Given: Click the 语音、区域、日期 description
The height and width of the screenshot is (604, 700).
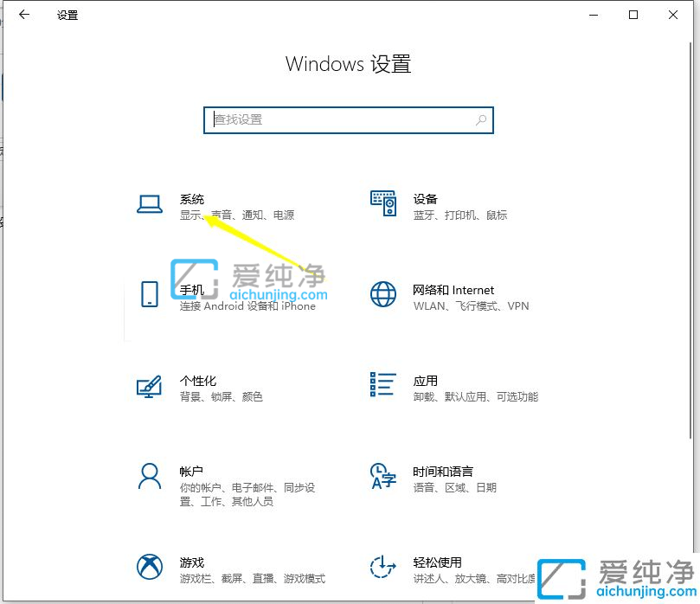Looking at the screenshot, I should tap(455, 487).
